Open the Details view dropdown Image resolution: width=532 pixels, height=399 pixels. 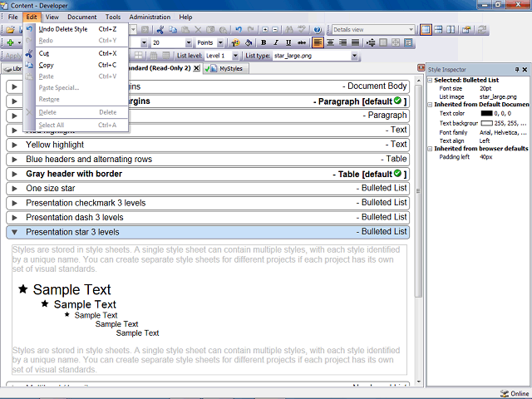tap(411, 30)
